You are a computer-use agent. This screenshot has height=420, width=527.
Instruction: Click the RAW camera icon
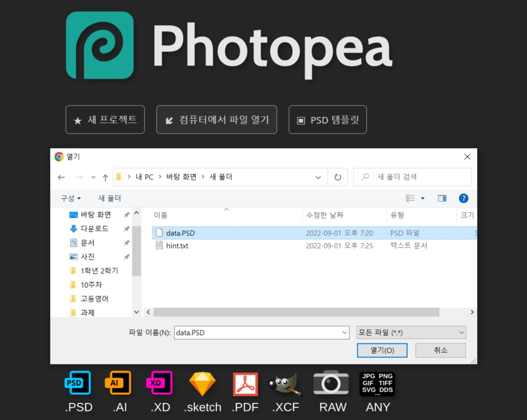coord(331,383)
